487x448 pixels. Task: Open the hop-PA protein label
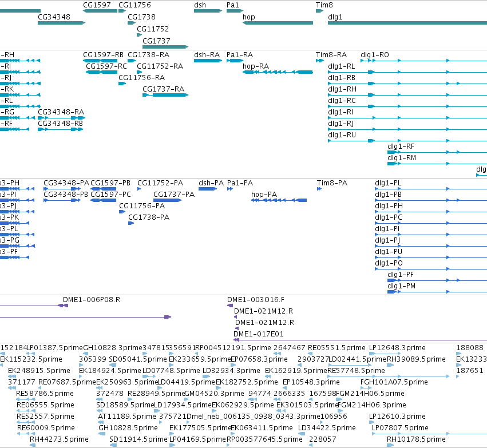coord(264,195)
